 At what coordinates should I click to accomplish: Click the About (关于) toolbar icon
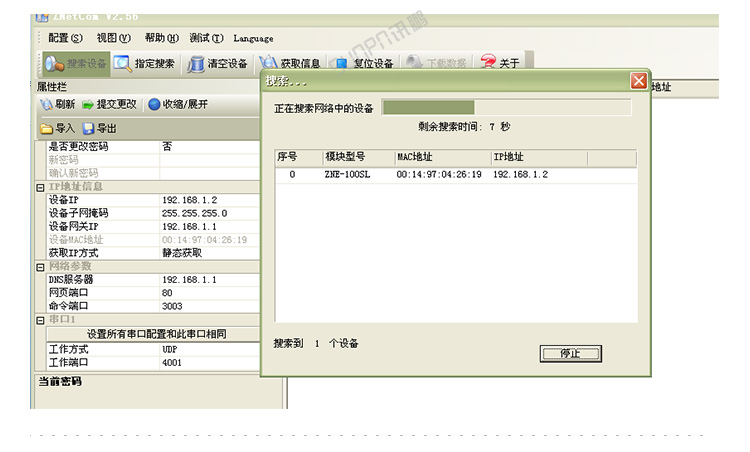[x=488, y=62]
